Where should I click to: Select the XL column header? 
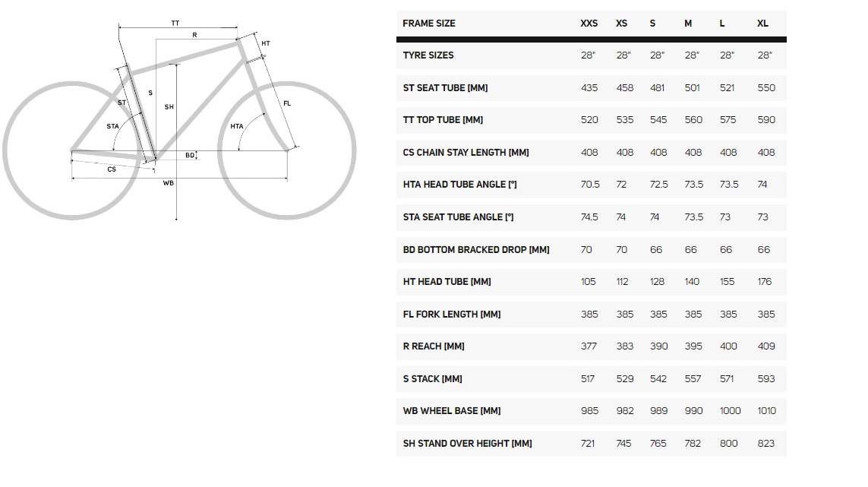coord(762,24)
